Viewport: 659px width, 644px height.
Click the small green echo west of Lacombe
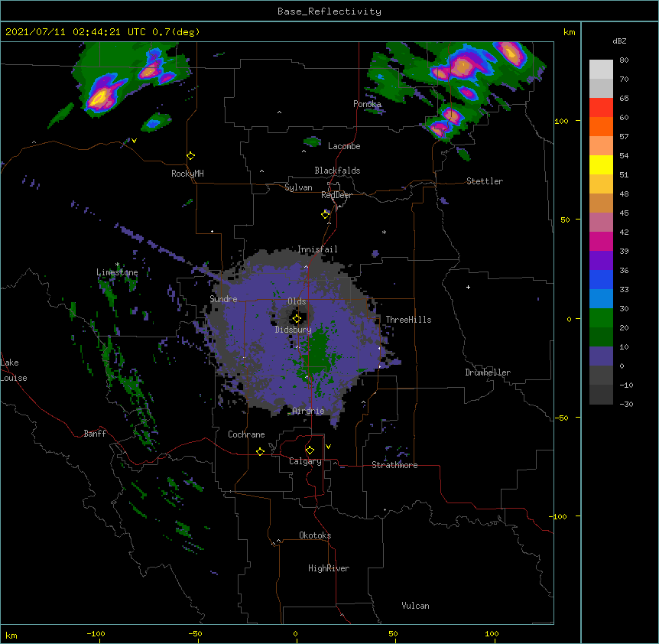(312, 141)
